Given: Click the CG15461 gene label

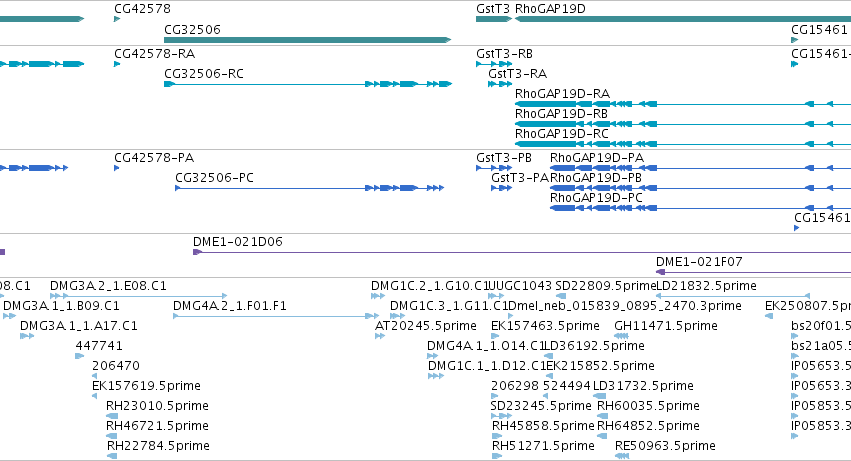Looking at the screenshot, I should point(818,29).
